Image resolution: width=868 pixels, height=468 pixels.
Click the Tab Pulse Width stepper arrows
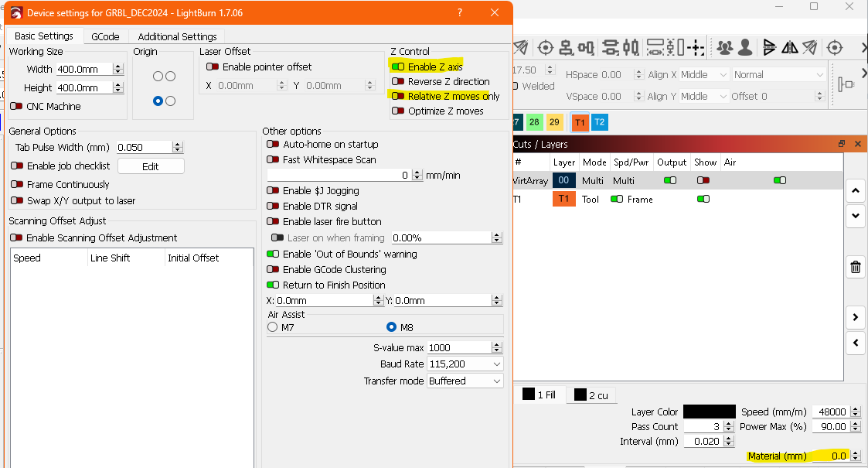177,147
